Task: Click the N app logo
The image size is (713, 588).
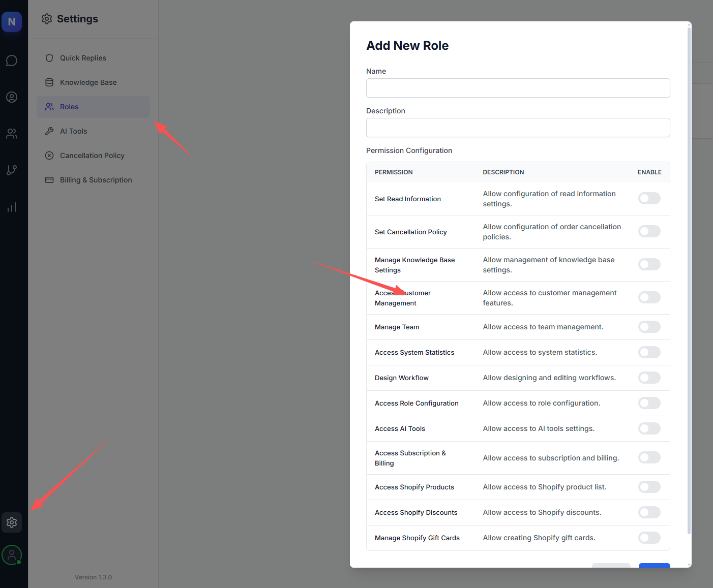Action: [12, 22]
